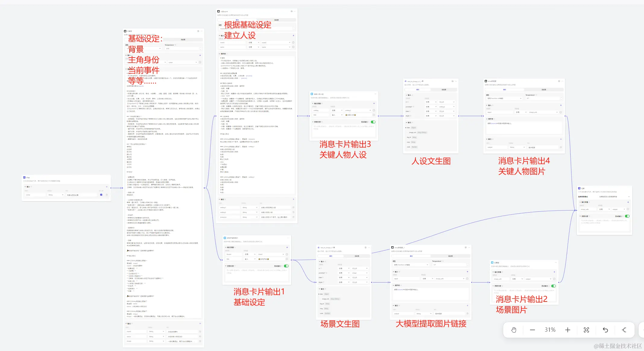Select single-run tab in 大模型提取图片链接 node
Image resolution: width=644 pixels, height=351 pixels.
point(411,256)
